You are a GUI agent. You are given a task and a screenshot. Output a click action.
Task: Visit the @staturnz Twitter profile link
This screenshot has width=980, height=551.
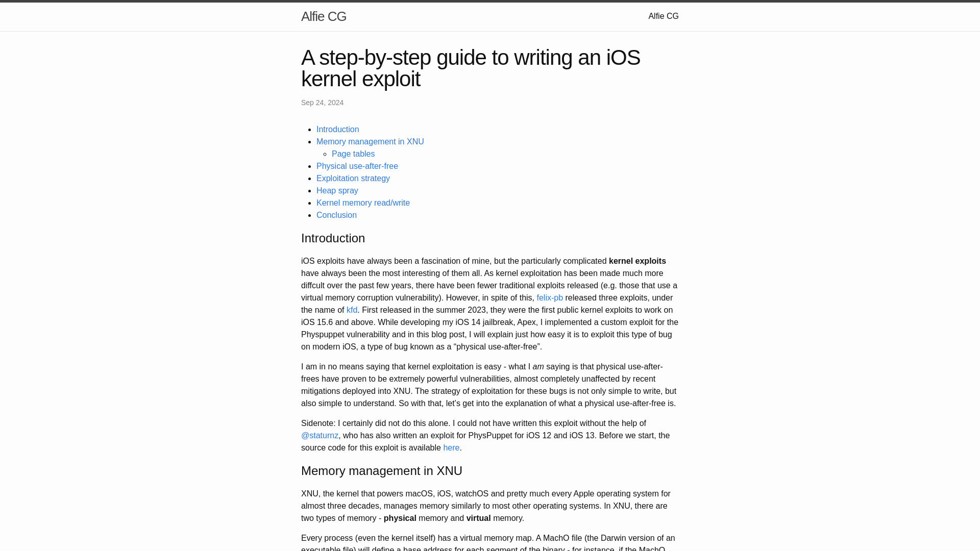320,435
